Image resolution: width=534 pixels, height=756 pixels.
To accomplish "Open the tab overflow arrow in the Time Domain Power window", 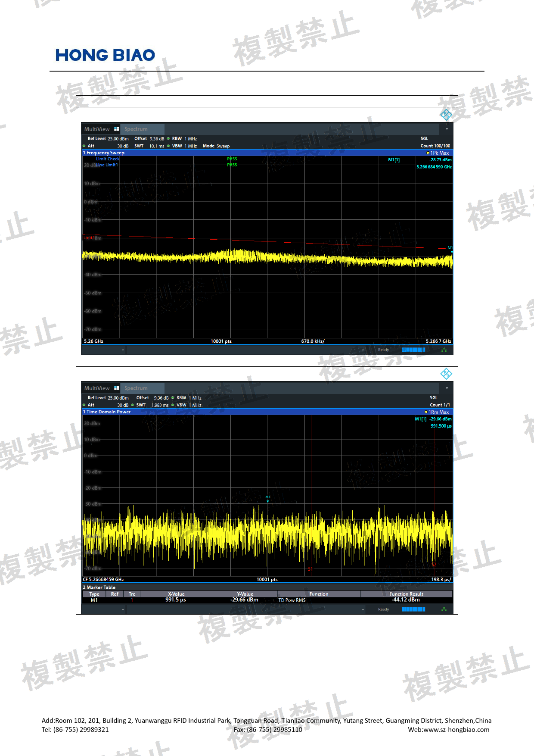I will click(447, 388).
